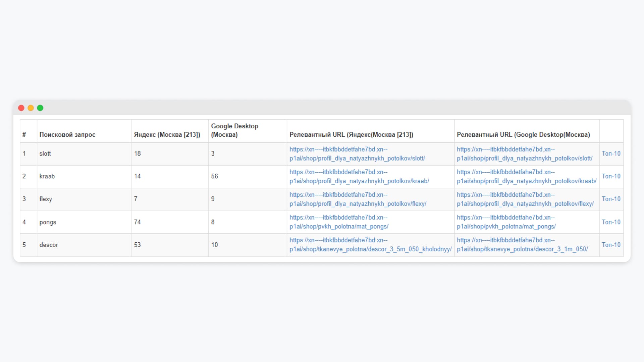Select the 'slott' query cell
644x362 pixels.
click(x=84, y=154)
